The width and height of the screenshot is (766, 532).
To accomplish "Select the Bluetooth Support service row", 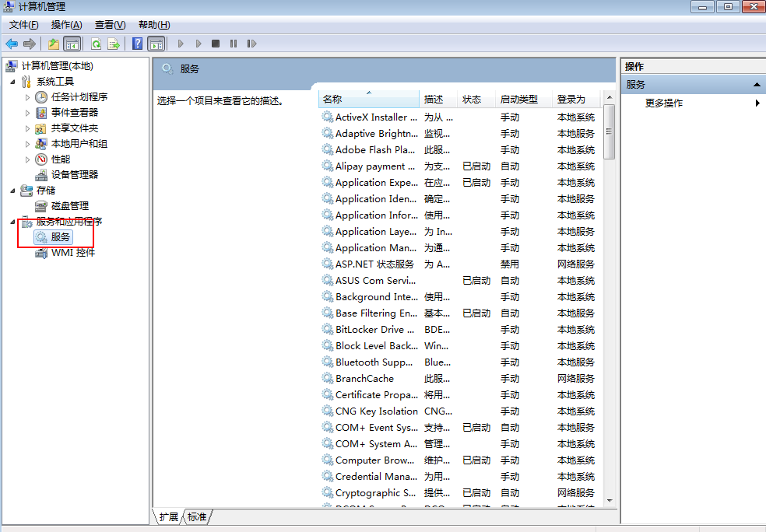I will pyautogui.click(x=459, y=362).
